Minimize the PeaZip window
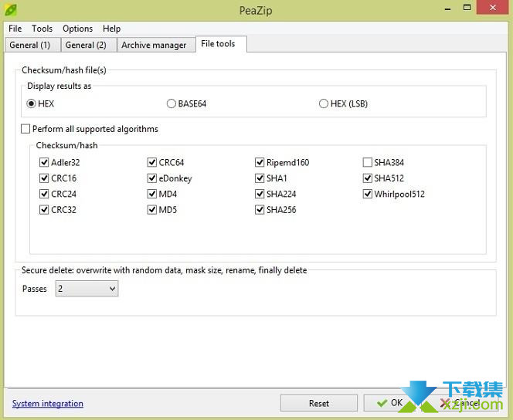Viewport: 513px width, 420px height. 448,8
